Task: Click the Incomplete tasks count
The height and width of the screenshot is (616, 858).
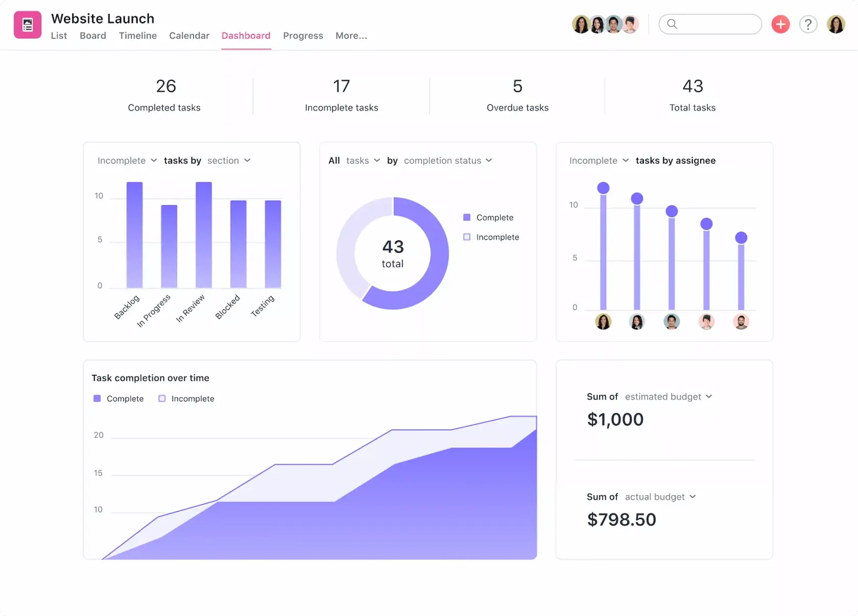Action: click(341, 86)
